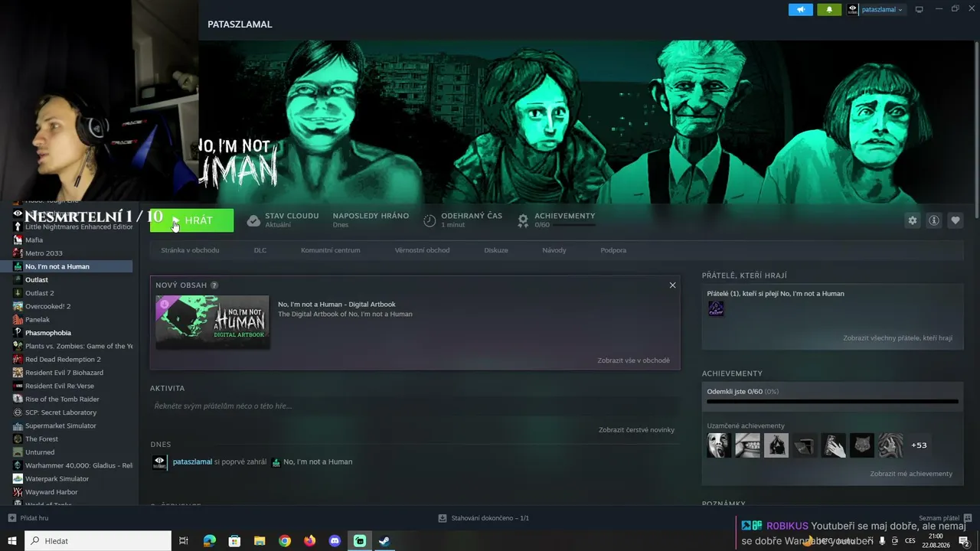Viewport: 980px width, 551px height.
Task: Close the NOVÝ OBSAH panel
Action: (672, 285)
